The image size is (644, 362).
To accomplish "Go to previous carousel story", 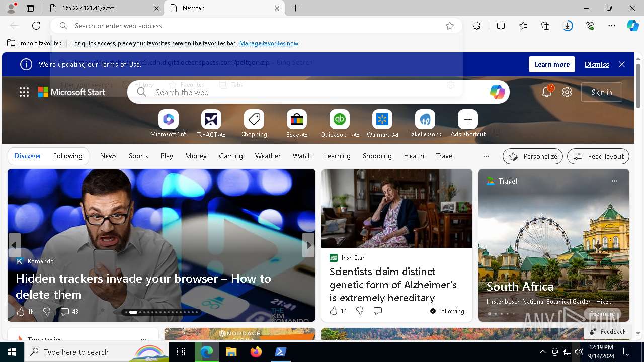I will [x=14, y=245].
